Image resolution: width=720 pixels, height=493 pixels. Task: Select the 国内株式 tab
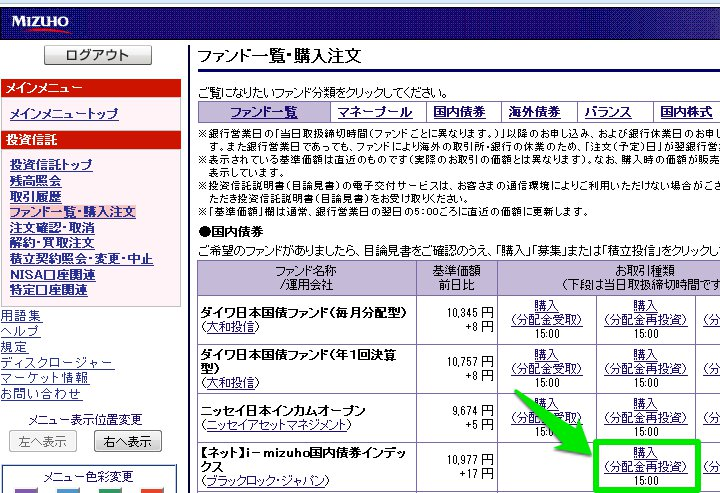(686, 112)
